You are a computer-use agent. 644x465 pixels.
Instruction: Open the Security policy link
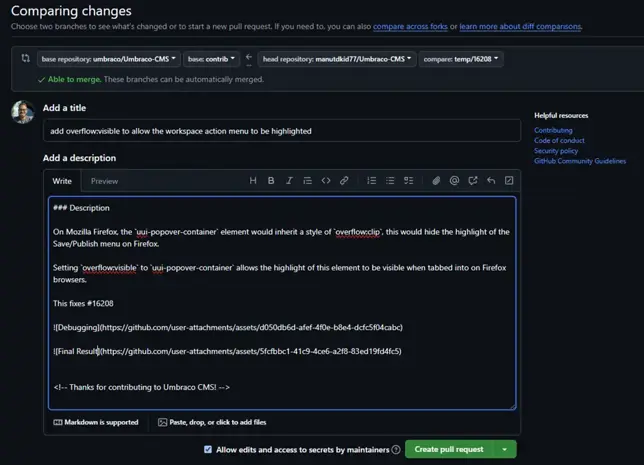[556, 151]
